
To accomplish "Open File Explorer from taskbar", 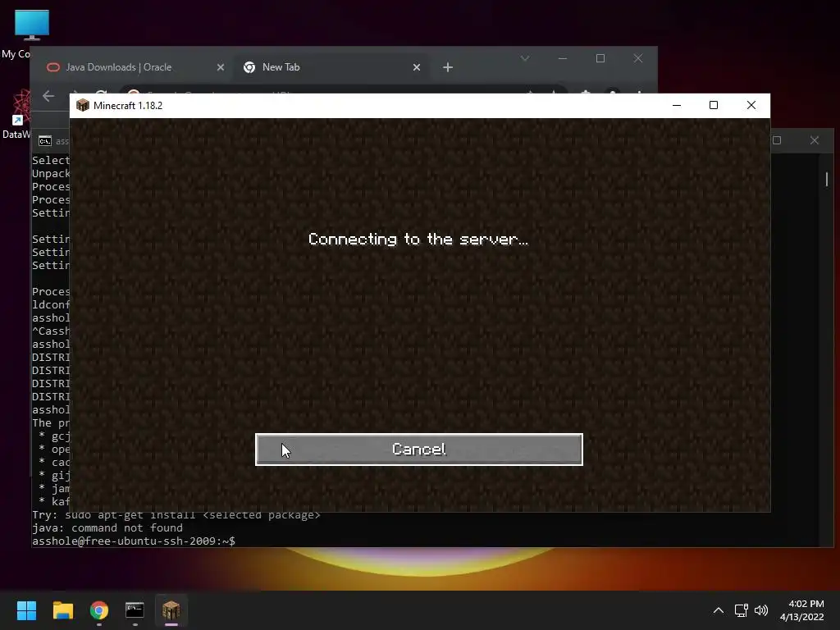I will click(63, 610).
